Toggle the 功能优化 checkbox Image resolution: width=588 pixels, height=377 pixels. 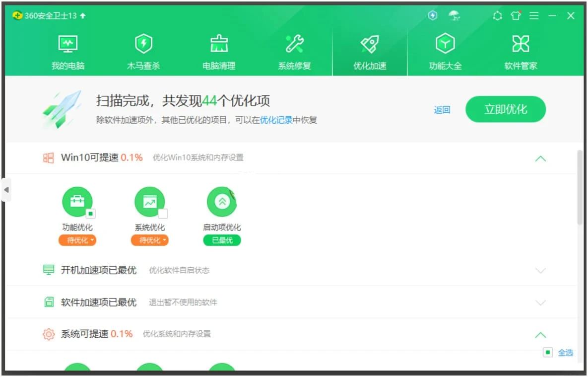click(90, 214)
